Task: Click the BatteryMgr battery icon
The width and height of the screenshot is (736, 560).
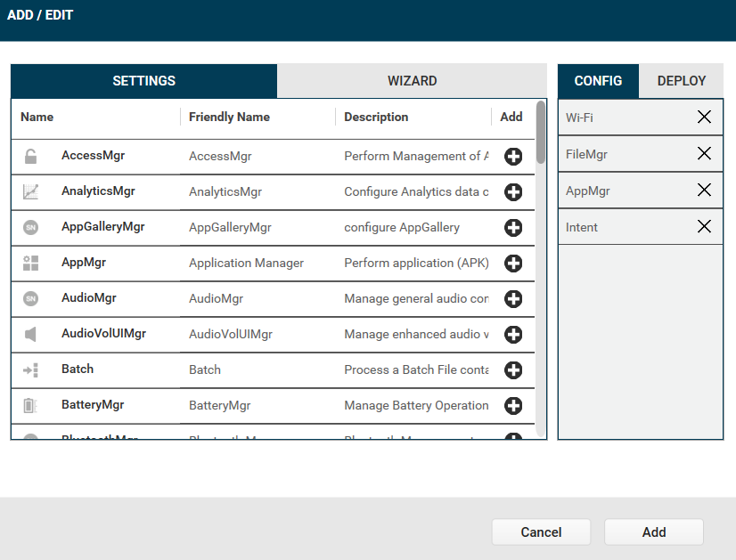Action: click(30, 406)
